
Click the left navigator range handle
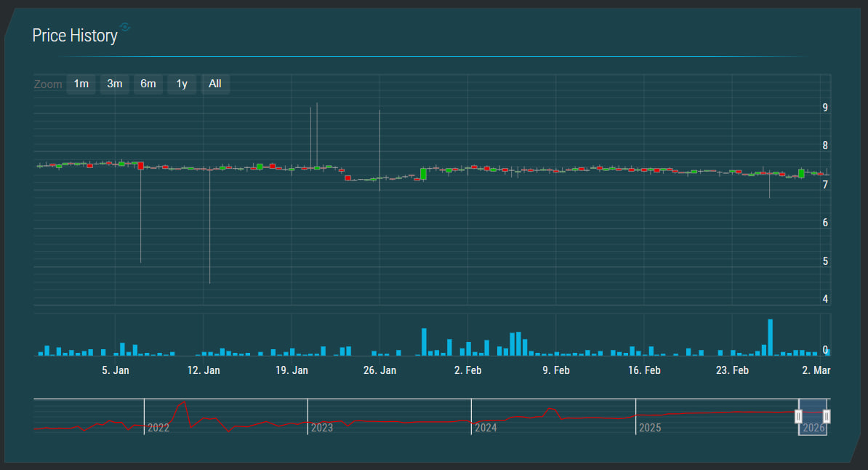click(x=798, y=416)
